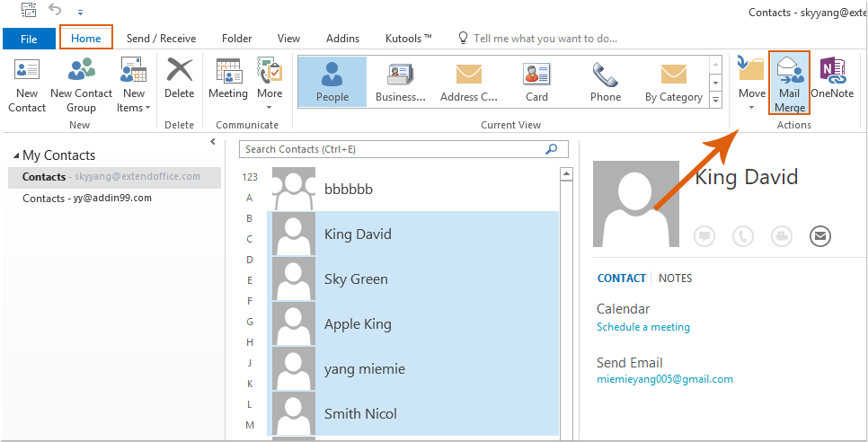
Task: Send contact to OneNote
Action: coord(832,78)
